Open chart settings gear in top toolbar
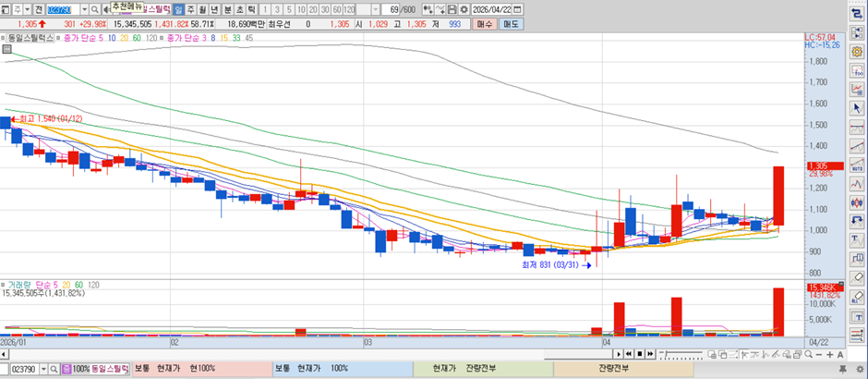Screen dimensions: 868x379 click(x=464, y=9)
